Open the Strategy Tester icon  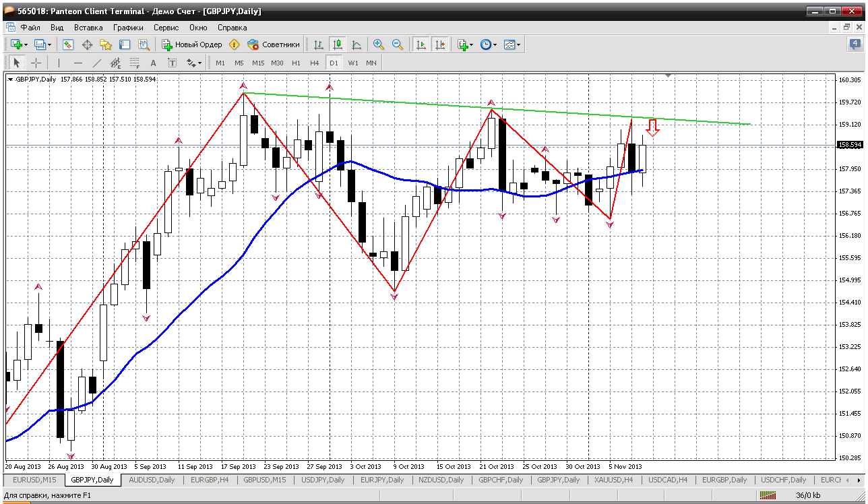tap(144, 44)
